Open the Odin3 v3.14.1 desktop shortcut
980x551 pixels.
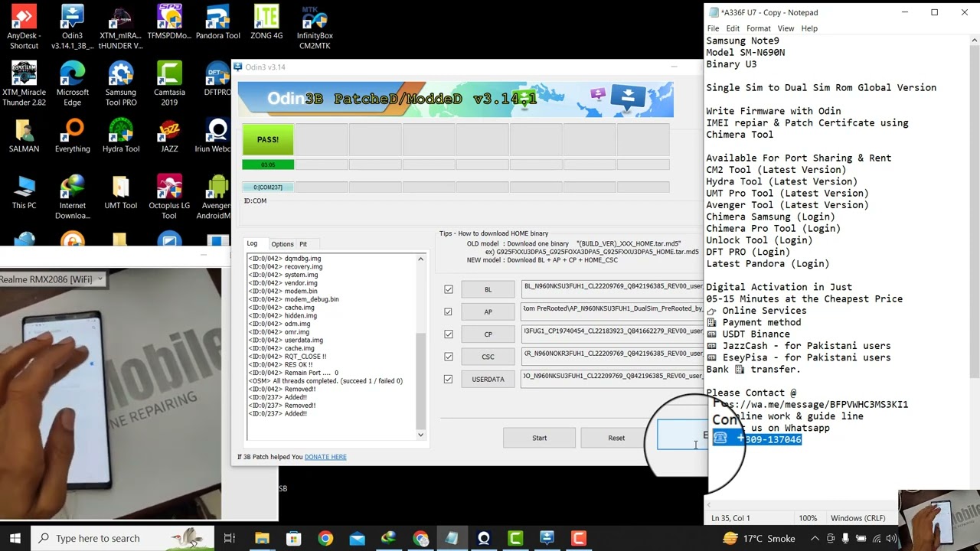[72, 27]
